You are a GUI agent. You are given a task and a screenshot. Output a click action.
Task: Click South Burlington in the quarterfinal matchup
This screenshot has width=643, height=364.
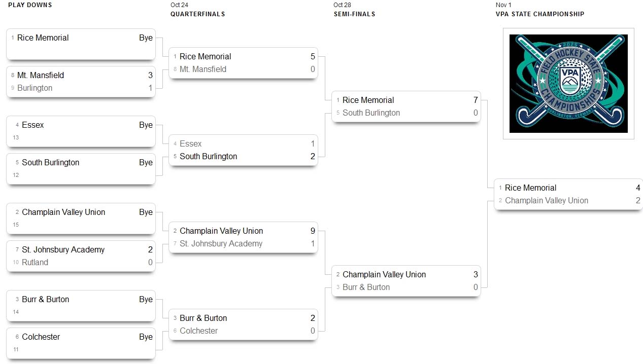coord(208,157)
